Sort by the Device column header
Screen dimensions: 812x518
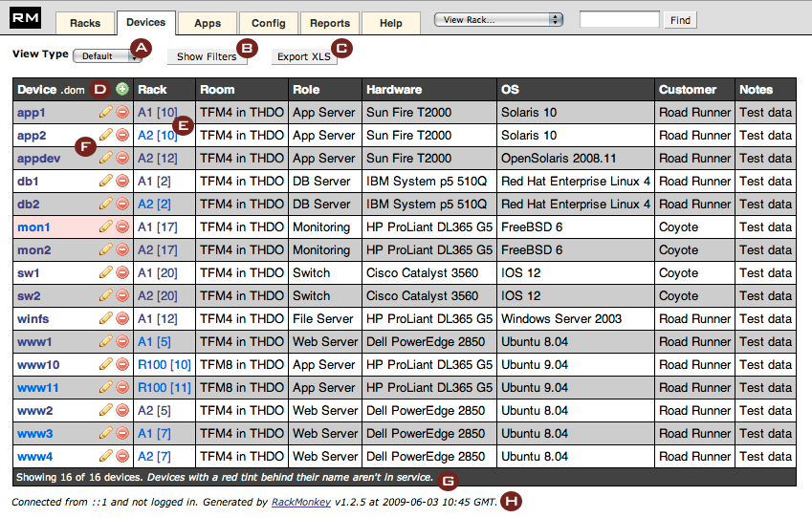(36, 90)
